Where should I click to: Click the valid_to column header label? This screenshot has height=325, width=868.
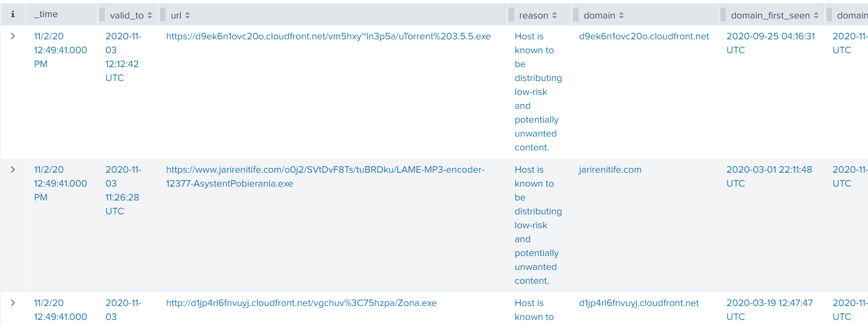coord(127,16)
